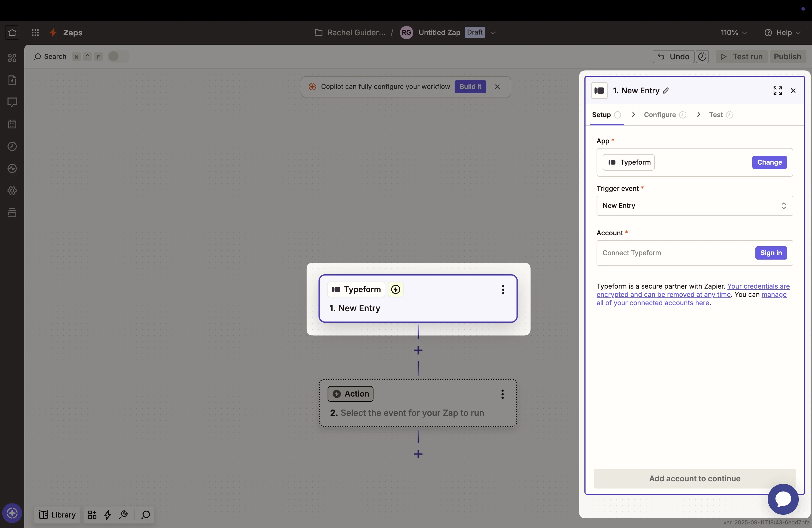
Task: Switch to the Test tab
Action: point(721,115)
